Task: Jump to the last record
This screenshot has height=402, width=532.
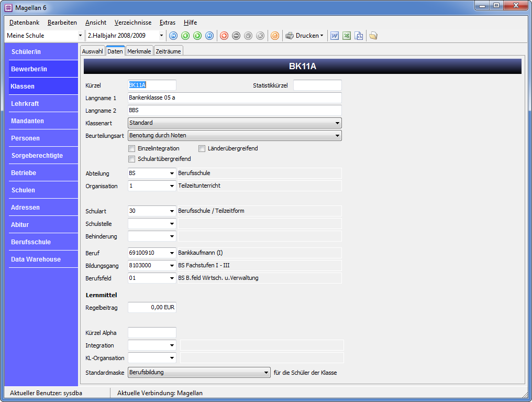Action: (x=209, y=36)
